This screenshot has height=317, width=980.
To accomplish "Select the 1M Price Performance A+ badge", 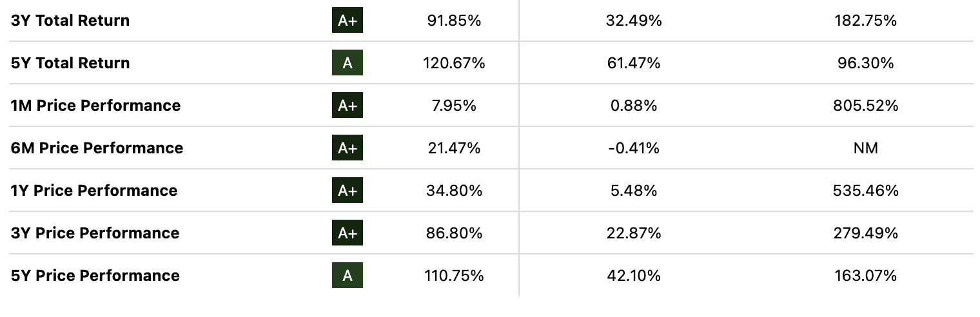I will [348, 106].
